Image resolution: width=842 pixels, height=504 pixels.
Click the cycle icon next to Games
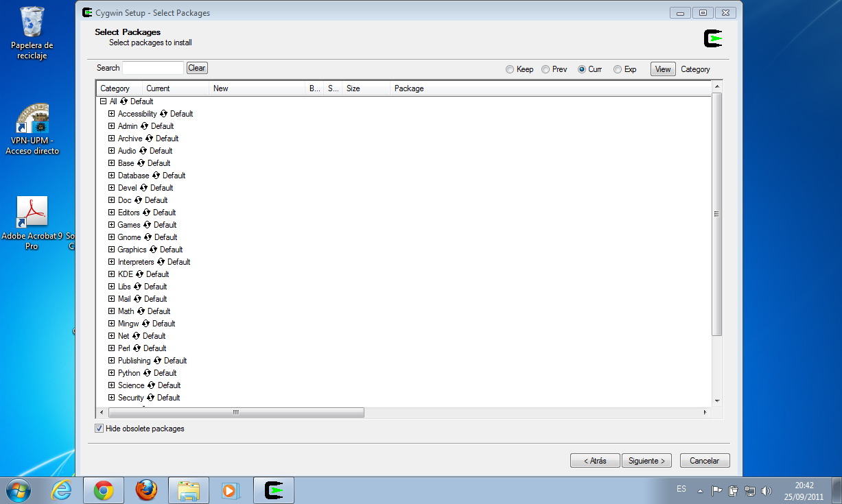point(148,225)
